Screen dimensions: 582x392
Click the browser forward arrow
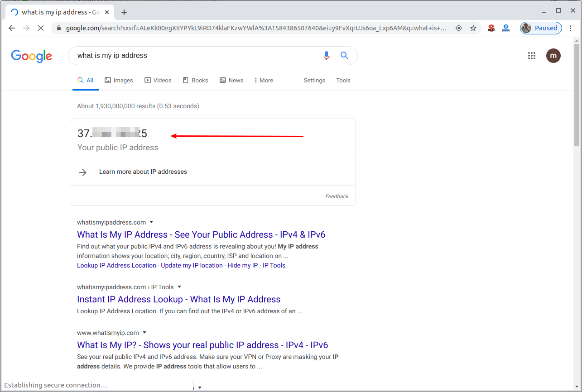click(26, 28)
